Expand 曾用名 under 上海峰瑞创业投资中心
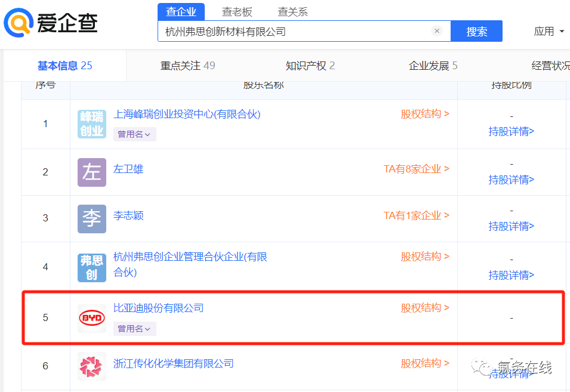This screenshot has width=570, height=392. tap(134, 134)
